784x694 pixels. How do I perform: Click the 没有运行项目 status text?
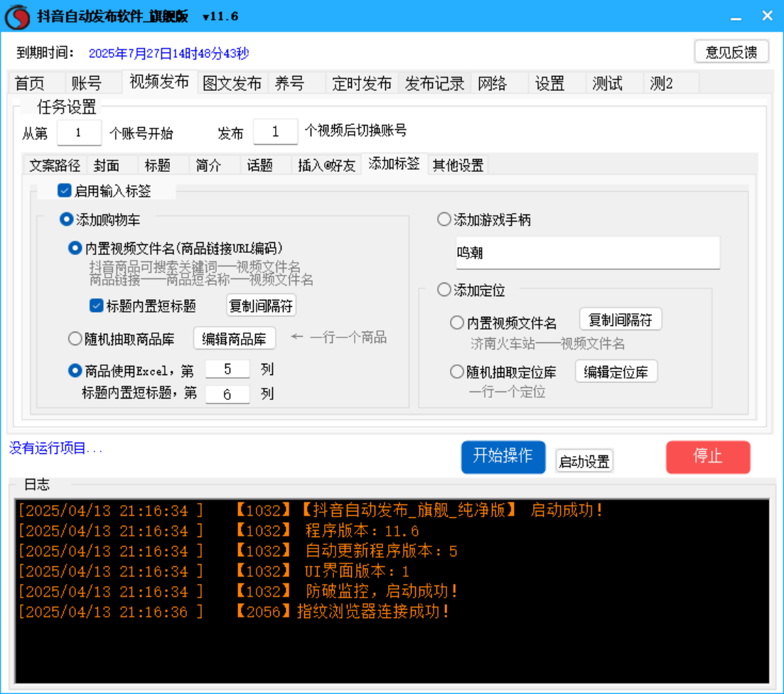click(x=56, y=448)
